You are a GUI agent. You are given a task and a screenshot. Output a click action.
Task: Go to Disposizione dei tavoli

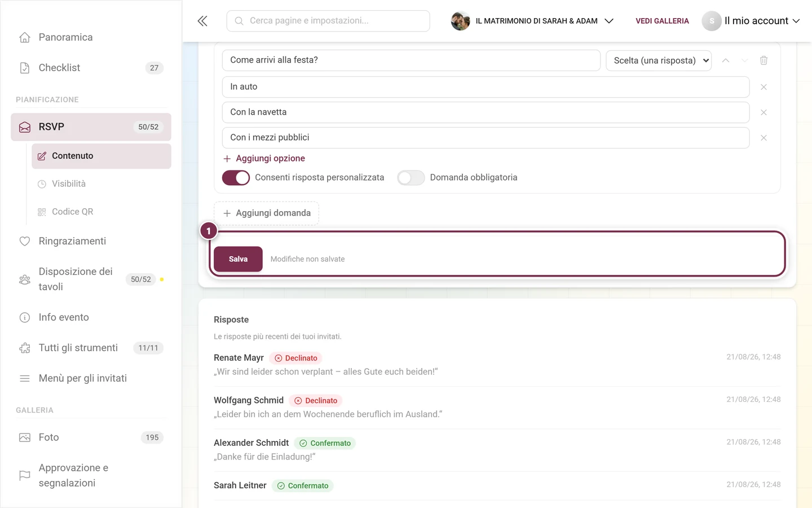click(91, 279)
